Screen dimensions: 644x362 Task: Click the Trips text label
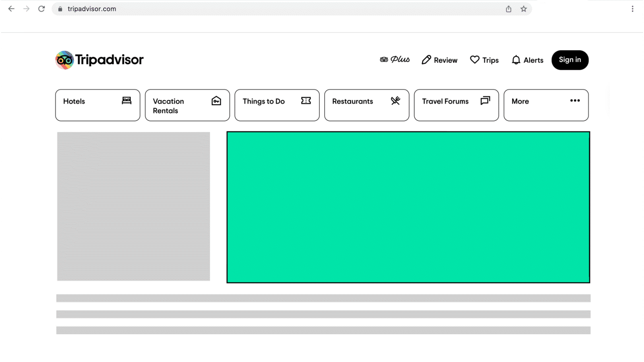point(491,60)
